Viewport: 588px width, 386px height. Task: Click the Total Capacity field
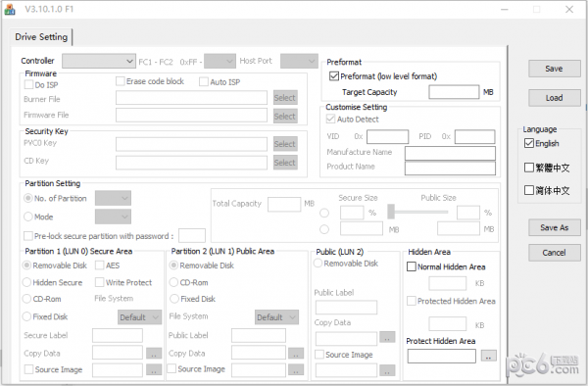click(284, 204)
